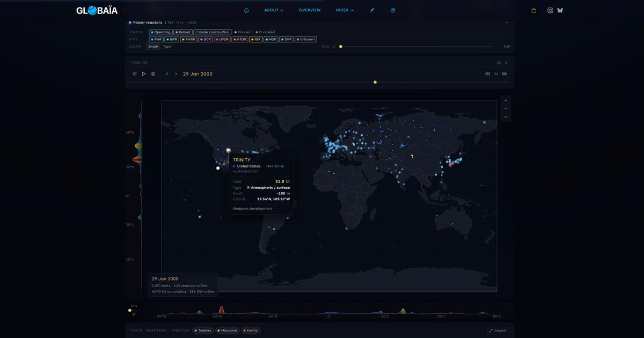644x338 pixels.
Task: Click the timeline date scrubber handle
Action: [x=375, y=82]
